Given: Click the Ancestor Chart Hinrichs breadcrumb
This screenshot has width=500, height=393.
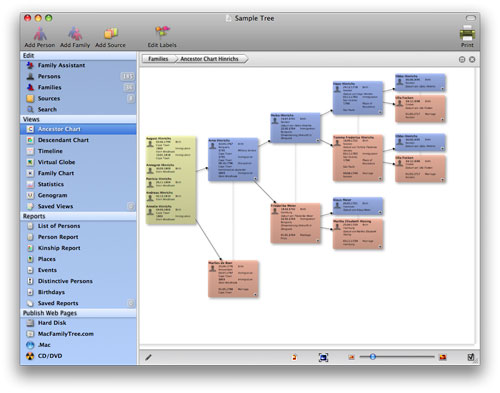Looking at the screenshot, I should point(210,59).
